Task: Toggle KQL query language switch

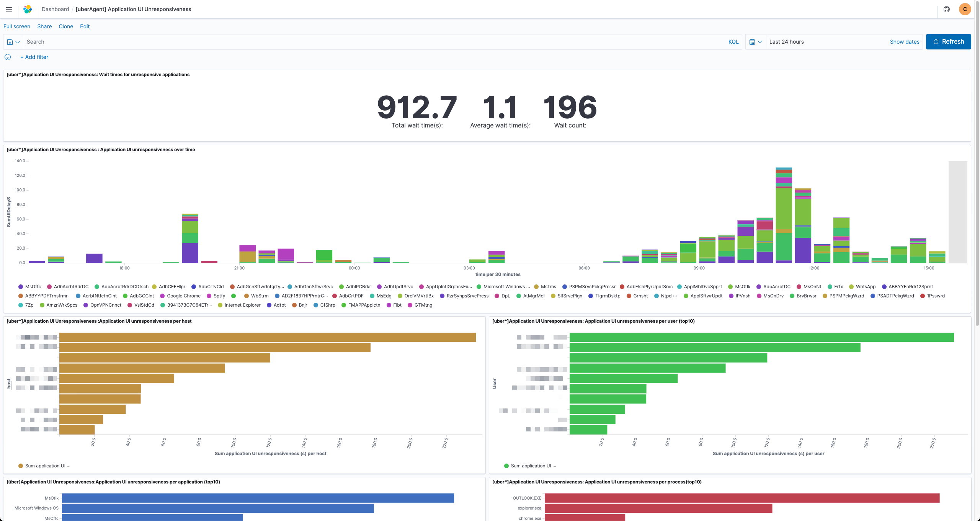Action: click(x=733, y=42)
